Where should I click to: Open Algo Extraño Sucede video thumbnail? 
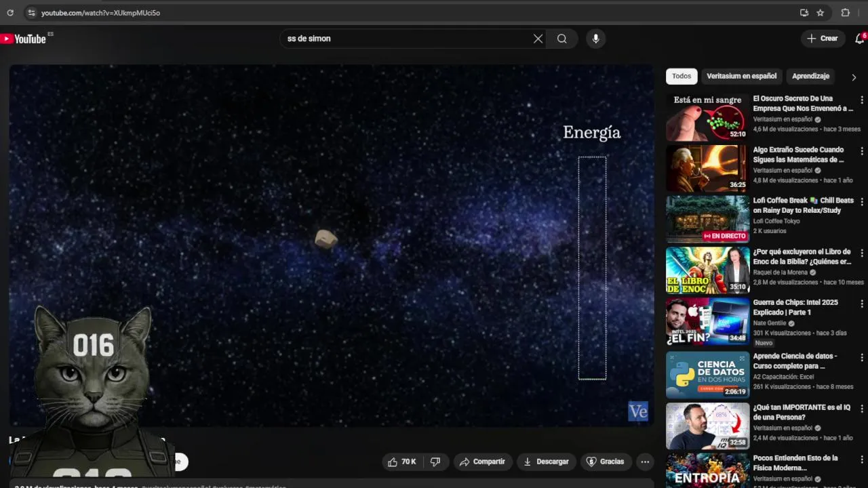click(707, 168)
